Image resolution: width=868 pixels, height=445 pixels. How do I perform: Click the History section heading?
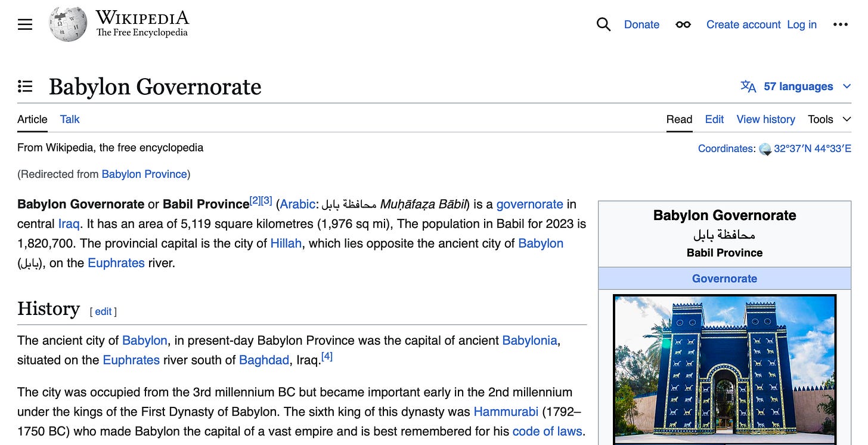click(48, 309)
